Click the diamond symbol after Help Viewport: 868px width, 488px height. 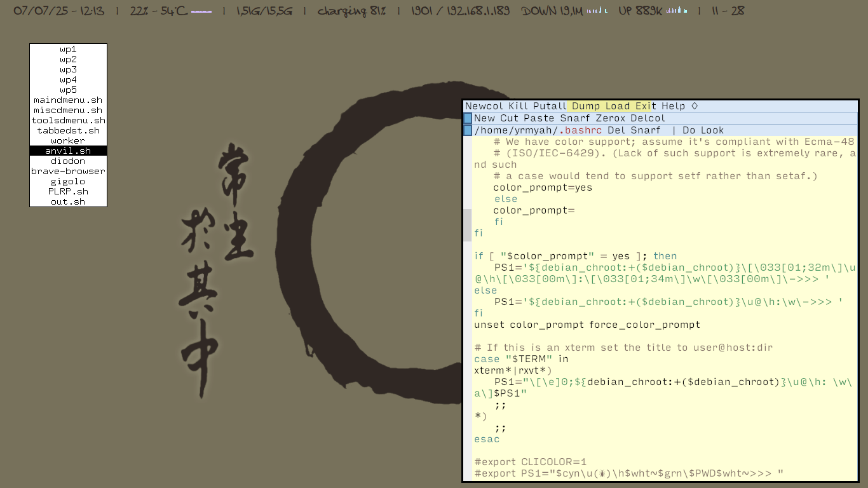point(695,106)
